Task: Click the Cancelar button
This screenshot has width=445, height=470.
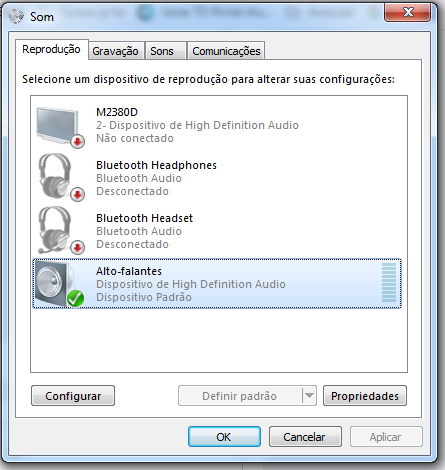Action: coord(305,437)
